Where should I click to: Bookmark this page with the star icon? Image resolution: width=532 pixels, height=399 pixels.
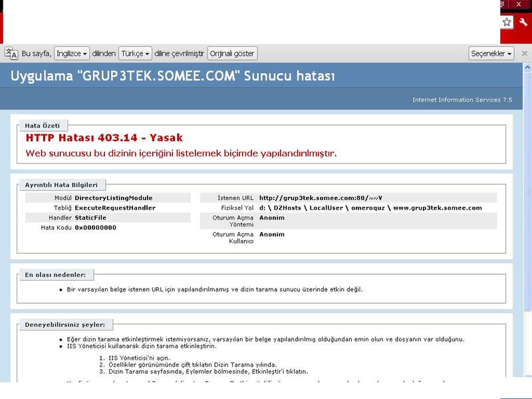pyautogui.click(x=507, y=22)
